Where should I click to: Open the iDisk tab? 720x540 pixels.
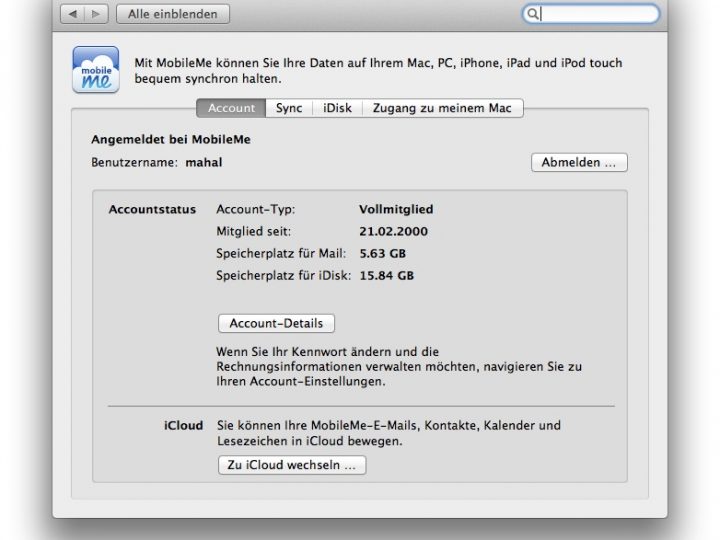tap(338, 108)
